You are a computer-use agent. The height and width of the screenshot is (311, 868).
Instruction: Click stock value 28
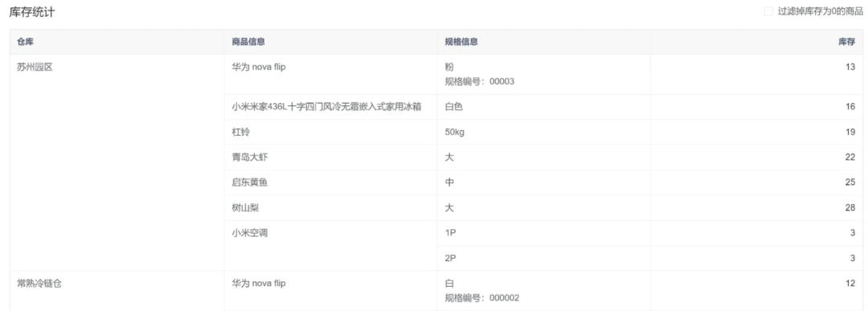(850, 208)
